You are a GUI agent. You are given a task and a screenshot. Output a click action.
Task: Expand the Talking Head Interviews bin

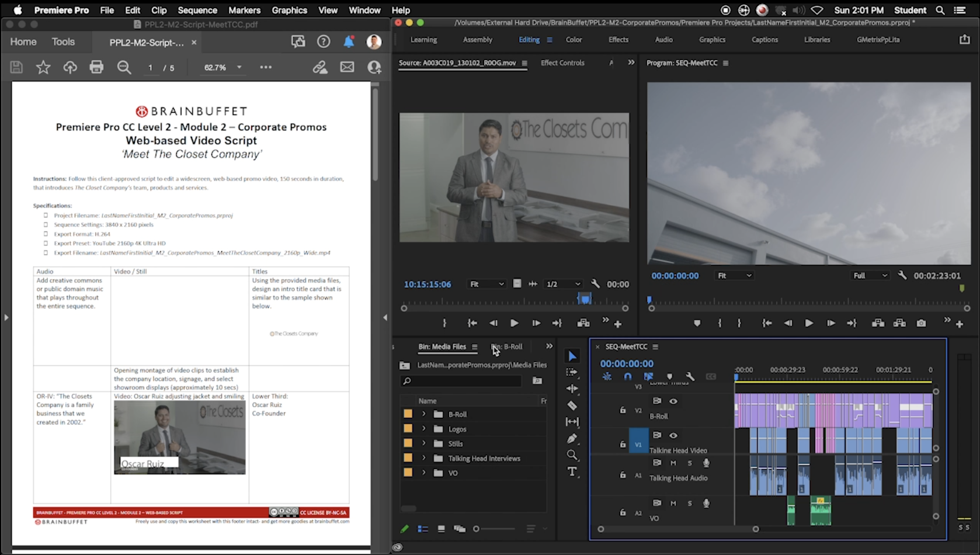click(424, 458)
